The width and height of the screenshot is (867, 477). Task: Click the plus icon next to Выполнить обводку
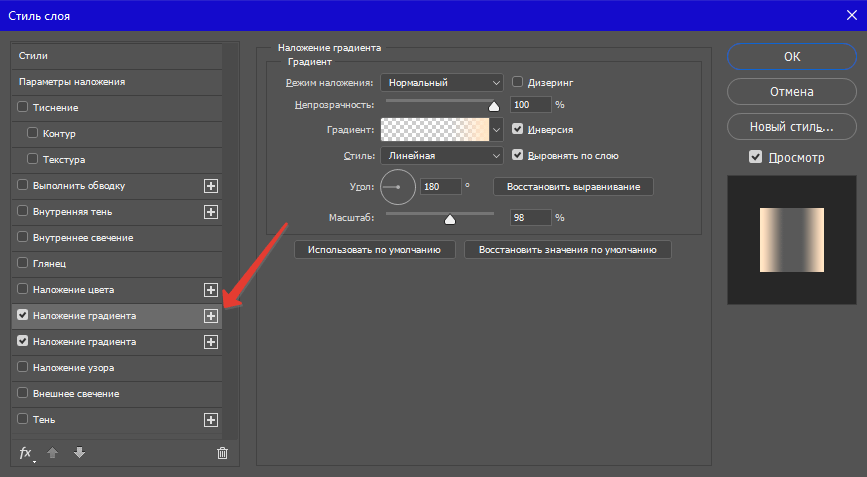tap(211, 186)
